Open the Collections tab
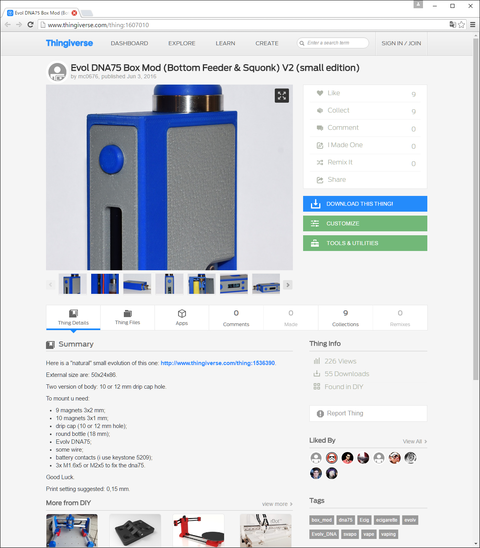The width and height of the screenshot is (480, 548). coord(345,317)
